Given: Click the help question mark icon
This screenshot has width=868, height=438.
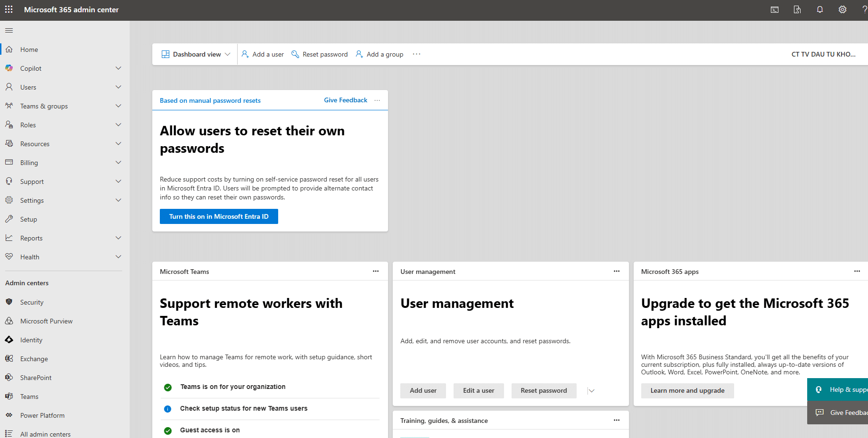Looking at the screenshot, I should (865, 9).
